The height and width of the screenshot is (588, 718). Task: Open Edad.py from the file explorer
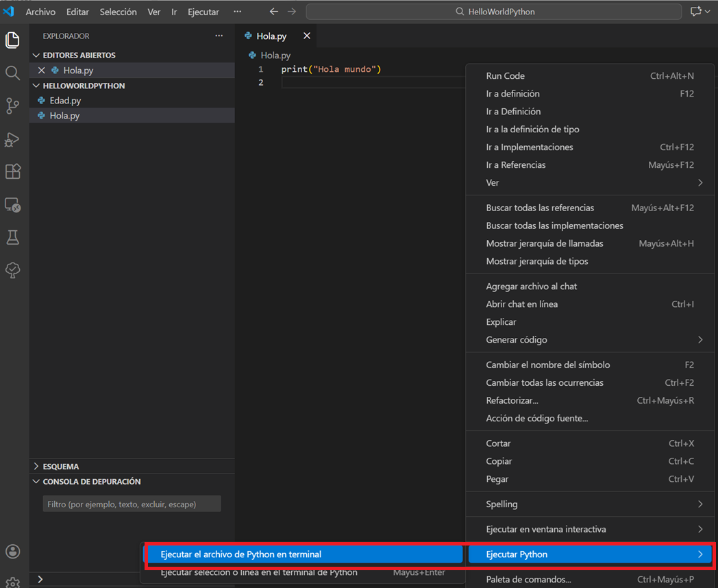(65, 101)
